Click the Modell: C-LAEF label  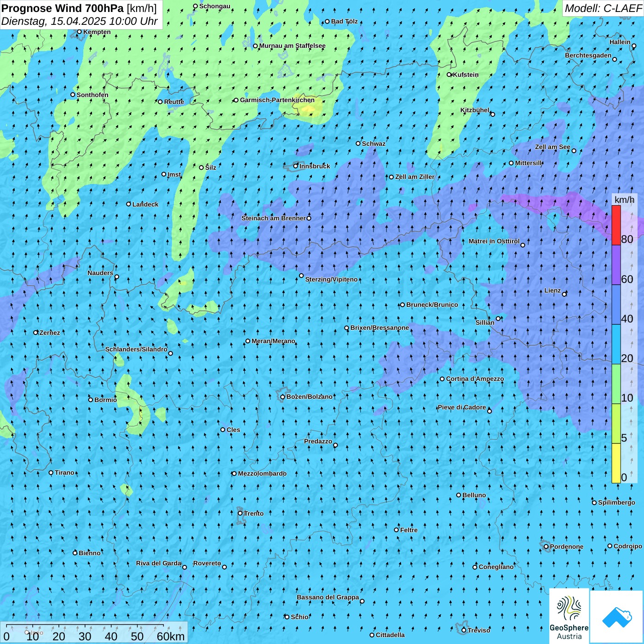(x=603, y=8)
